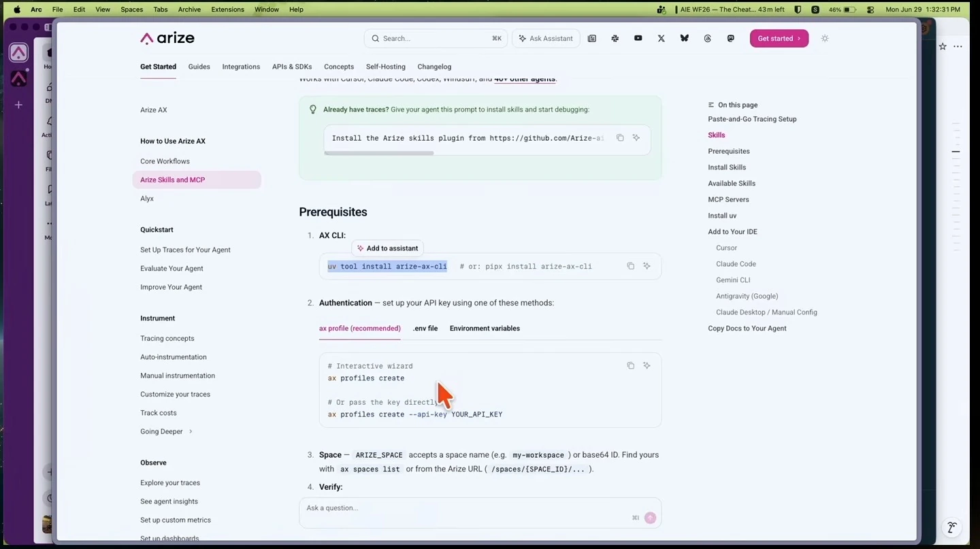Click the Get started button
Image resolution: width=980 pixels, height=549 pixels.
click(x=779, y=39)
